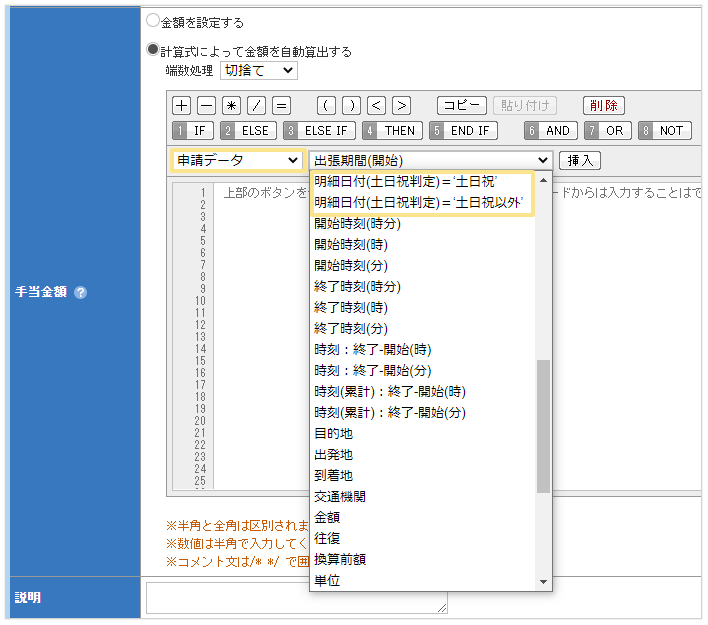Image resolution: width=708 pixels, height=625 pixels.
Task: Select the 計算式によって金額を自動算出する radio option
Action: coord(153,50)
